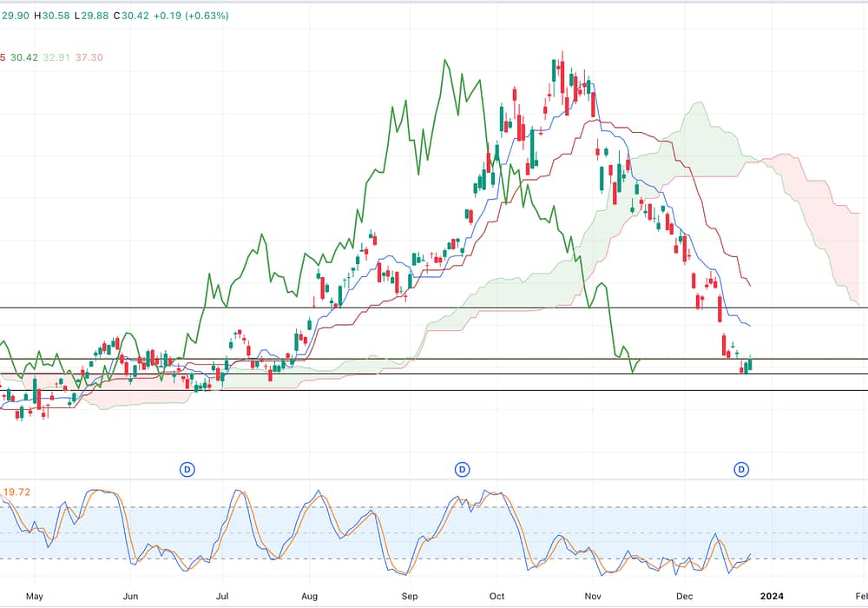Image resolution: width=868 pixels, height=608 pixels.
Task: Click the 2024 label on time axis
Action: coord(772,596)
